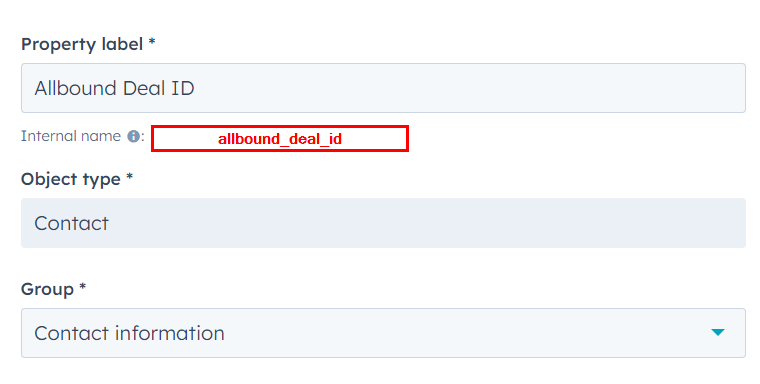Click the asterisk beside Group
The image size is (760, 384).
[x=82, y=286]
